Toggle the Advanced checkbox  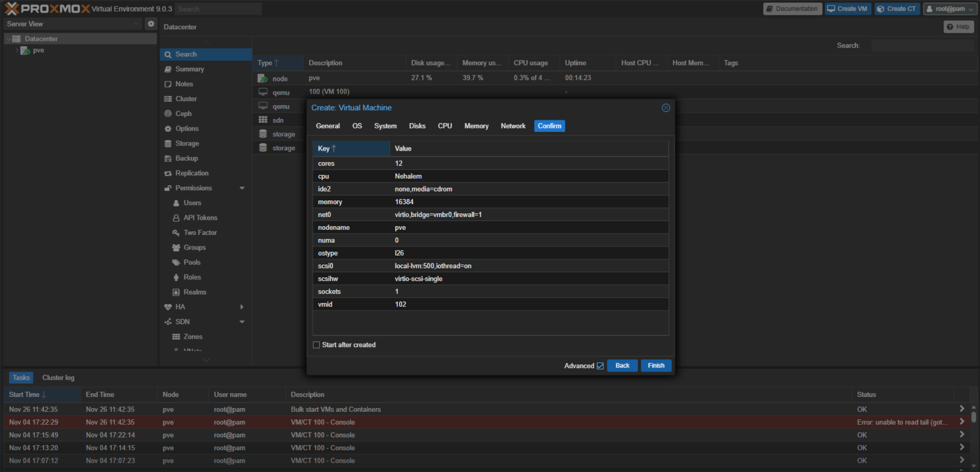(x=600, y=366)
